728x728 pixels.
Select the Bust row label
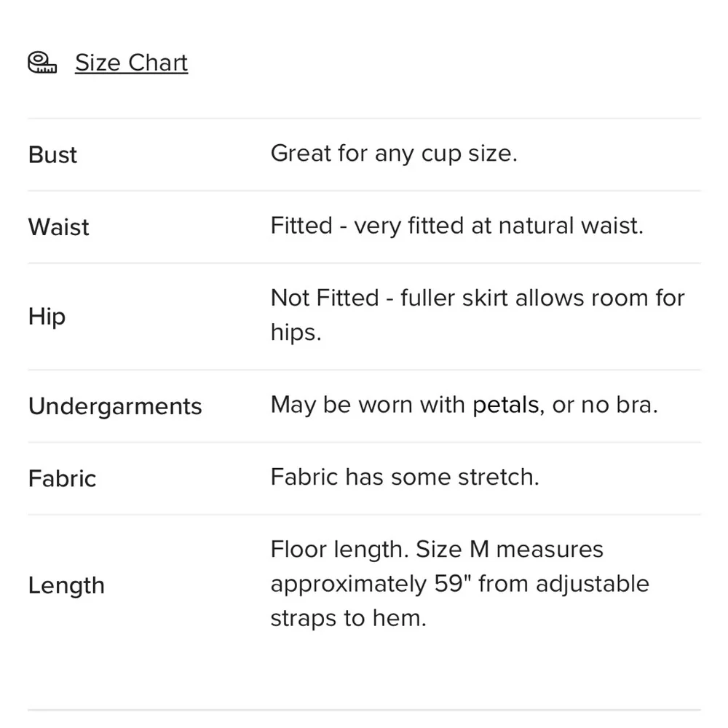pyautogui.click(x=52, y=155)
